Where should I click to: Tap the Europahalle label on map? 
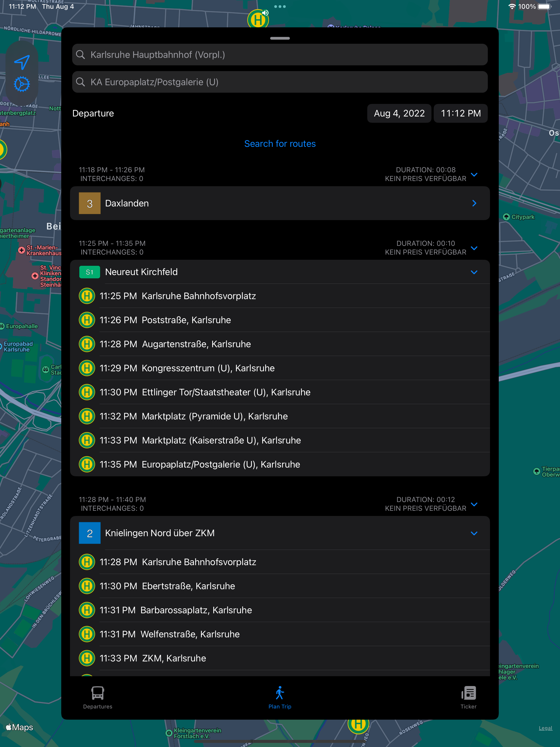tap(22, 326)
